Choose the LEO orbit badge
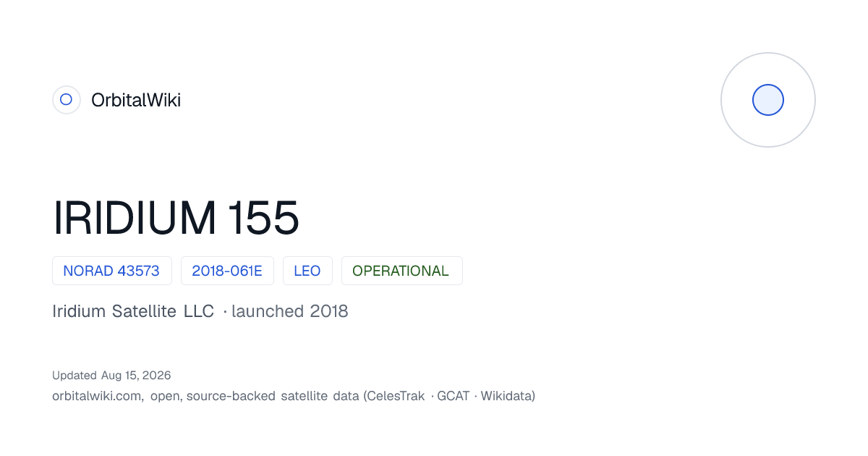This screenshot has width=868, height=456. [x=307, y=271]
